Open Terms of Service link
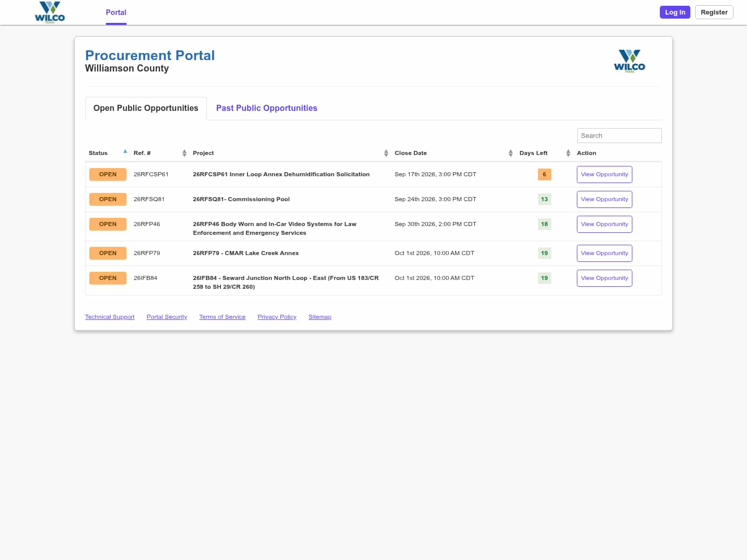 coord(222,317)
